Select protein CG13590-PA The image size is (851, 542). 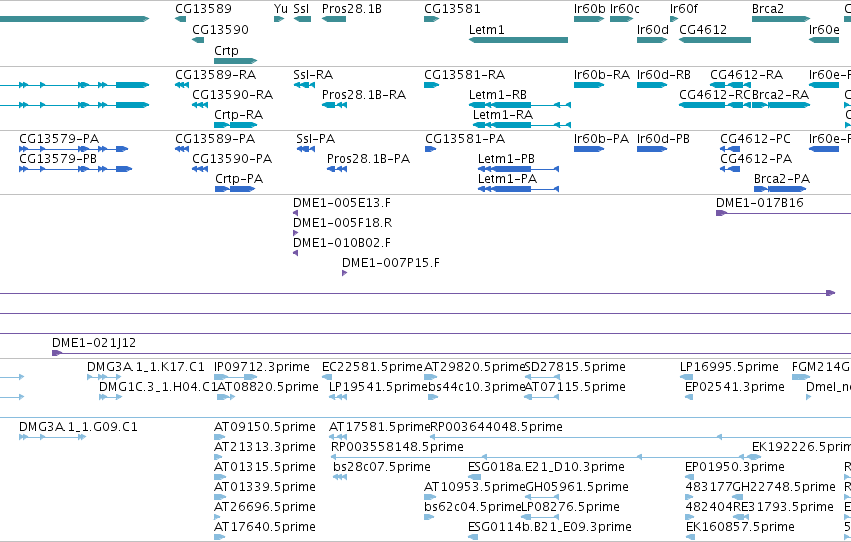[x=200, y=169]
